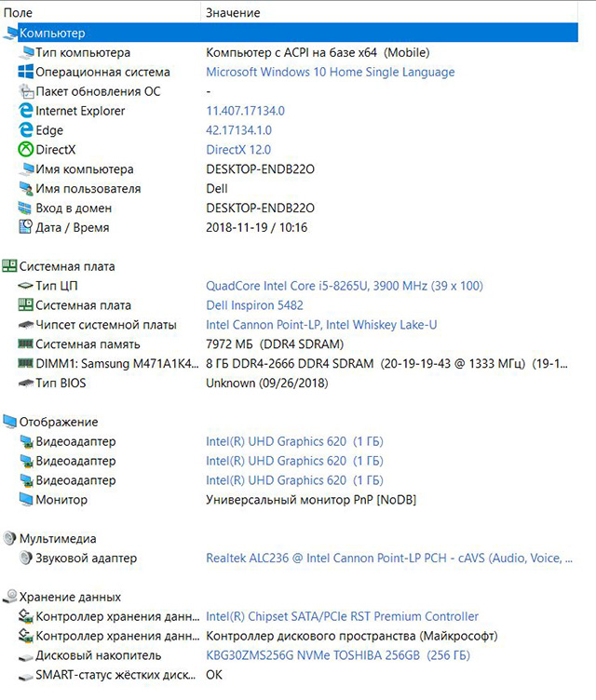Click the DIMM1 Samsung memory module icon
Screen dimensions: 596x700
tap(25, 363)
